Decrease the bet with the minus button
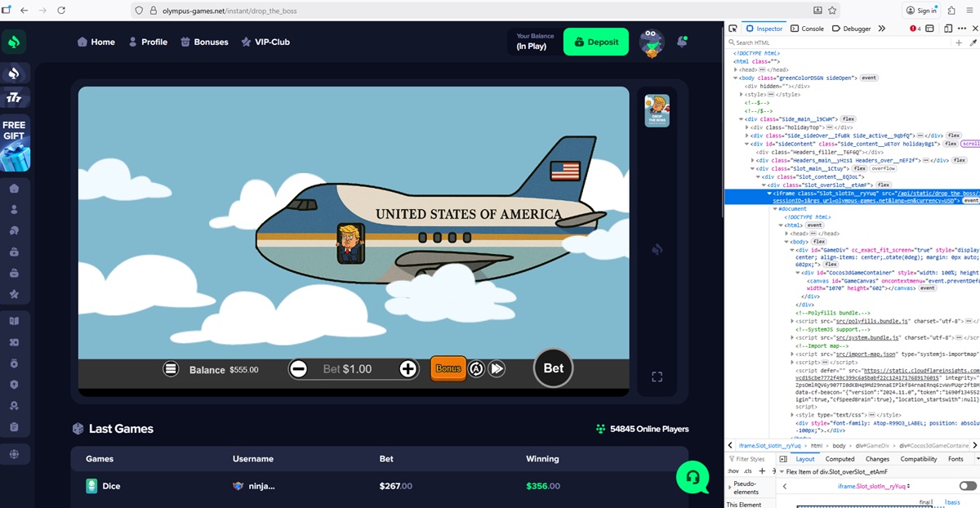 (x=299, y=369)
